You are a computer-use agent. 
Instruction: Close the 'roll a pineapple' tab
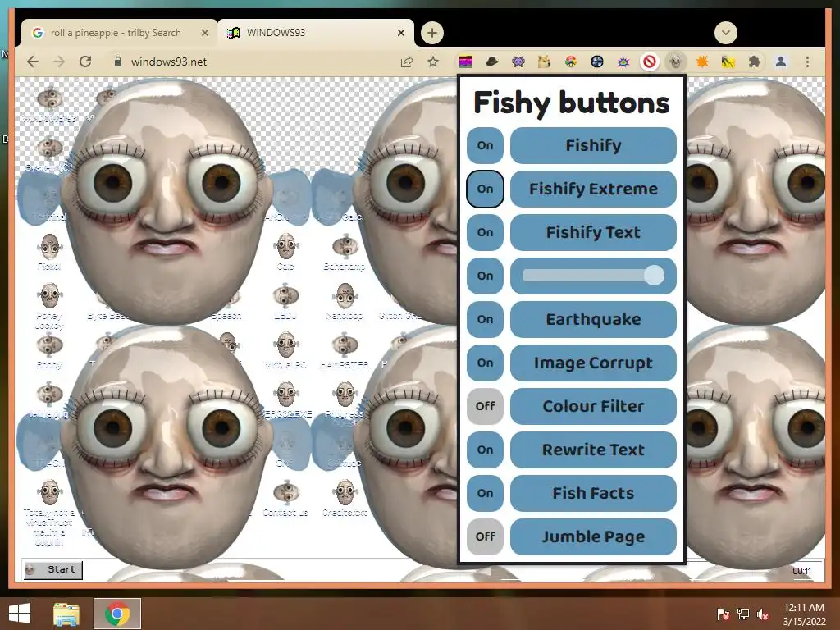point(204,33)
